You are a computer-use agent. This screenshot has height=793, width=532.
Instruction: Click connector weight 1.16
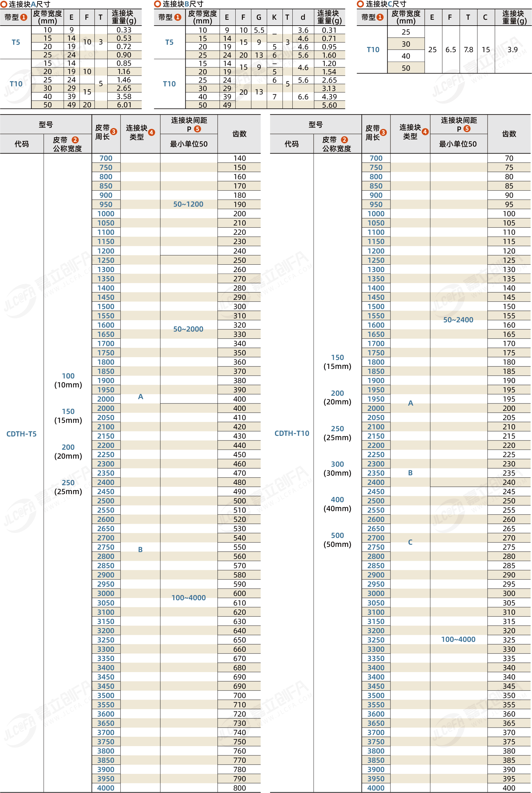[124, 72]
